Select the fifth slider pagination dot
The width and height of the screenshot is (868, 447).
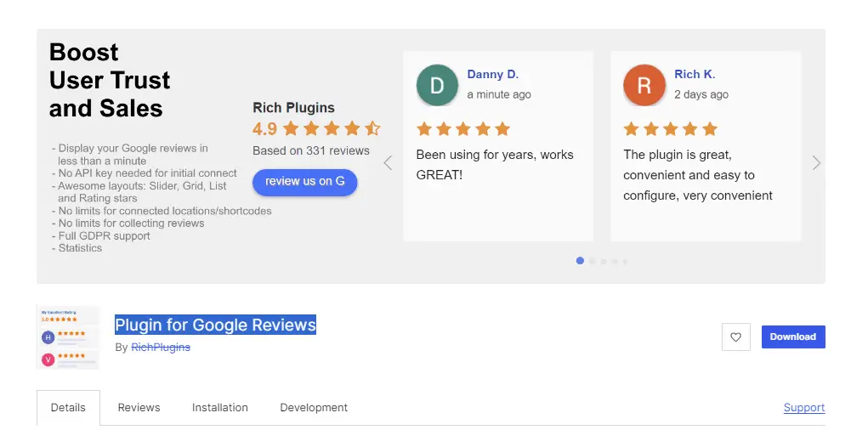625,261
